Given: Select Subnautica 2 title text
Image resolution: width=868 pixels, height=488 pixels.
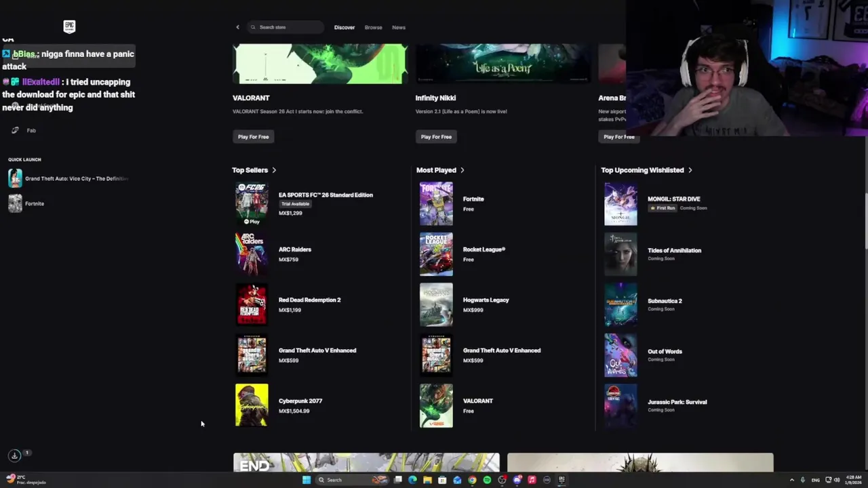Looking at the screenshot, I should point(665,301).
